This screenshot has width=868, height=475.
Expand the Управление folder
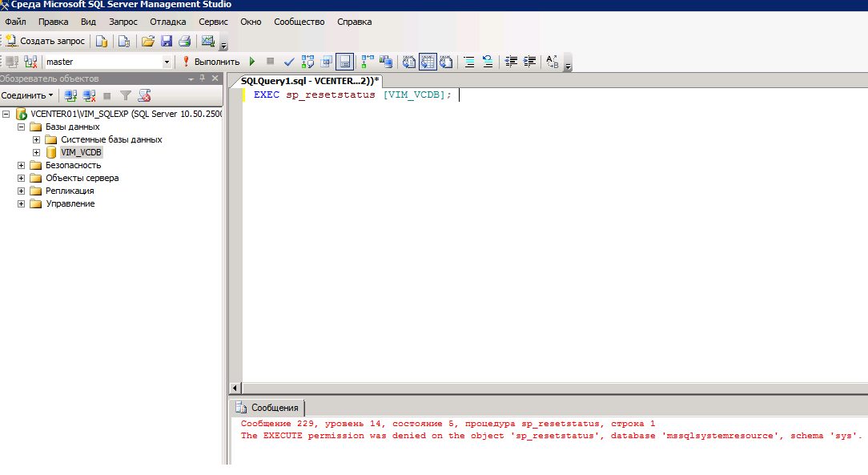click(21, 203)
